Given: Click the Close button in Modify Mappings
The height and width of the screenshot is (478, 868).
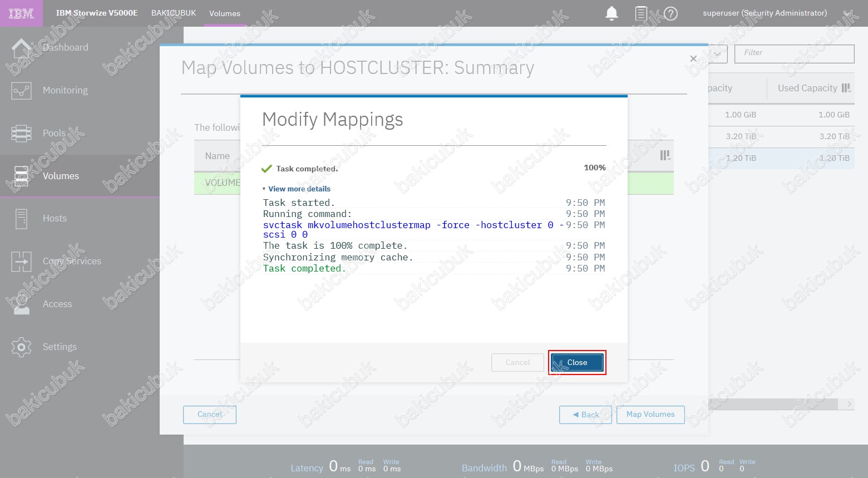Looking at the screenshot, I should click(577, 362).
